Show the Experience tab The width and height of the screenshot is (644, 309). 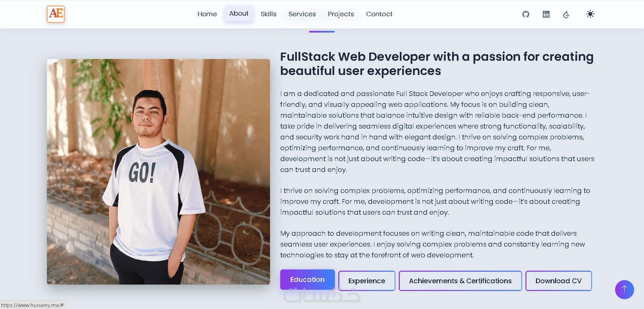(367, 281)
